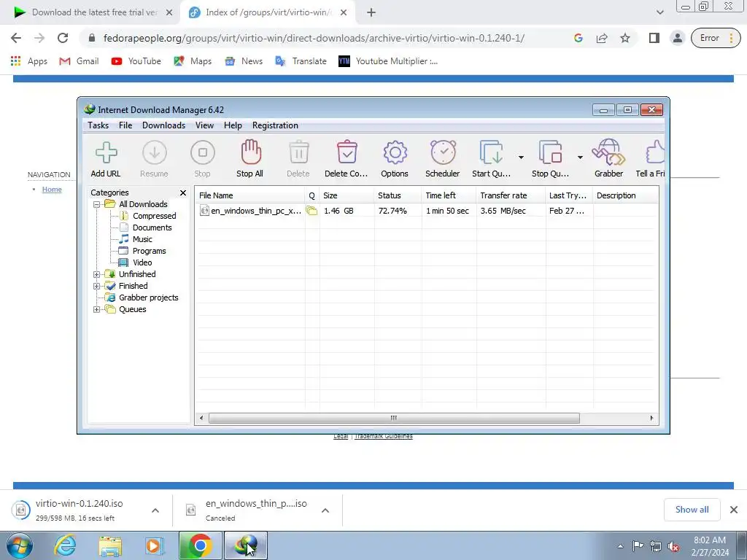Toggle Chrome side panel icon
The width and height of the screenshot is (747, 560).
[654, 38]
